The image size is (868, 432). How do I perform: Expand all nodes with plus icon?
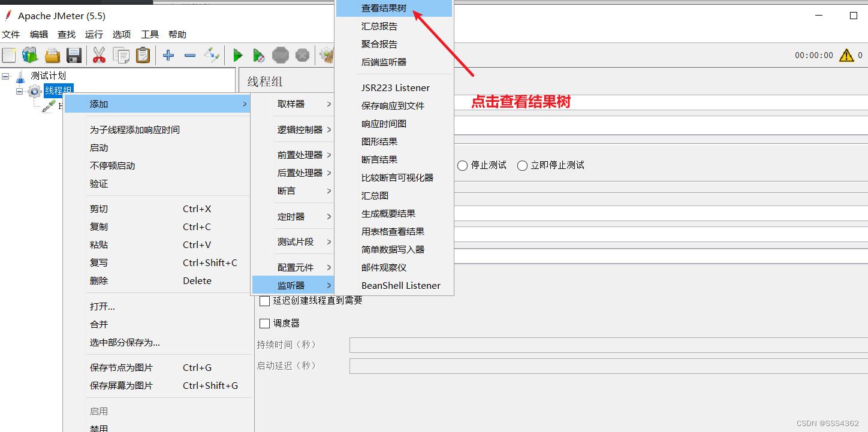168,56
